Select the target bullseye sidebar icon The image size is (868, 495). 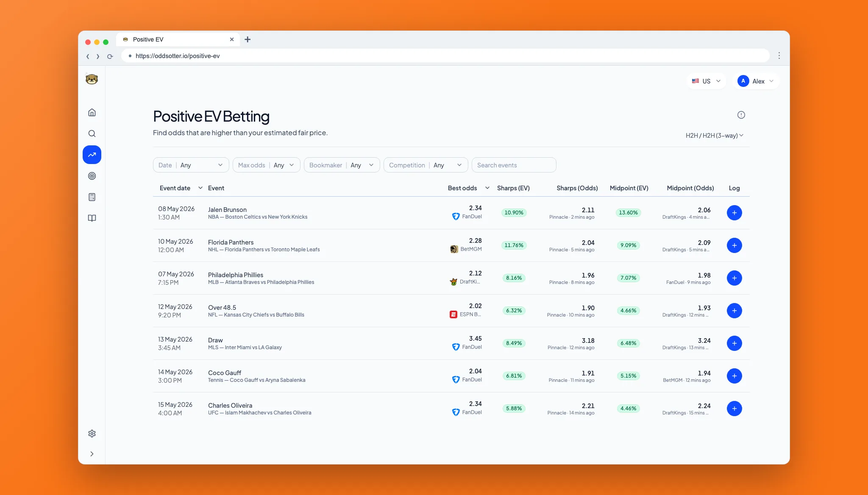[x=92, y=176]
